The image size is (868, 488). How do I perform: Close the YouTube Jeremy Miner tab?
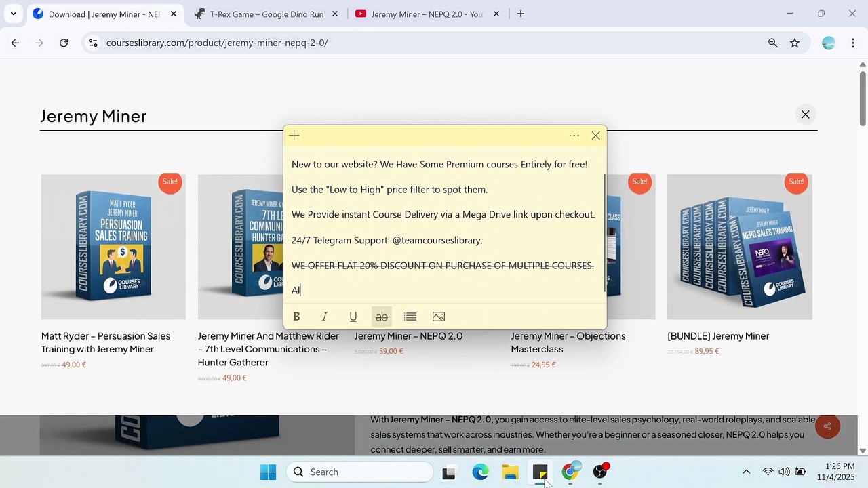tap(496, 14)
